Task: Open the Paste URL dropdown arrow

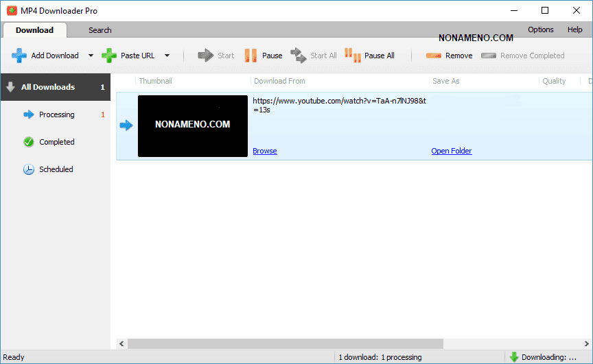Action: [x=167, y=56]
